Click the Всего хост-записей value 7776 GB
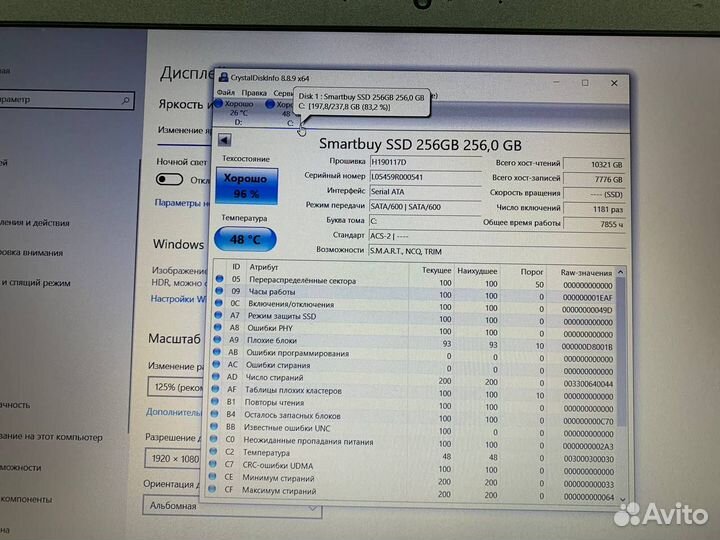Screen dimensions: 720x540 (594, 180)
